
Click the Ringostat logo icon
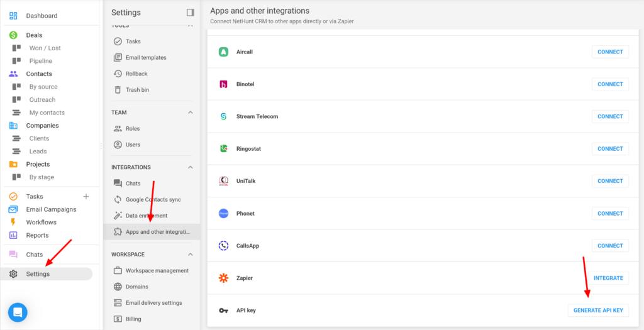point(223,148)
